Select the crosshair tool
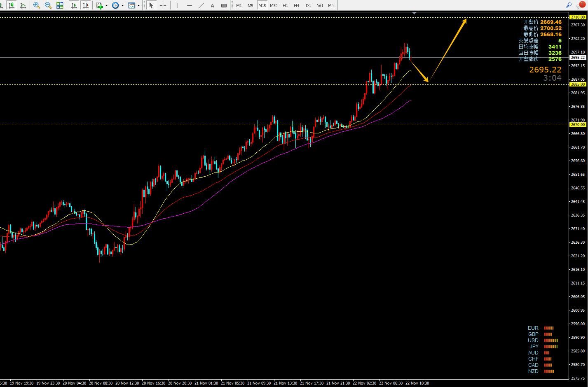The width and height of the screenshot is (588, 387). (x=163, y=5)
